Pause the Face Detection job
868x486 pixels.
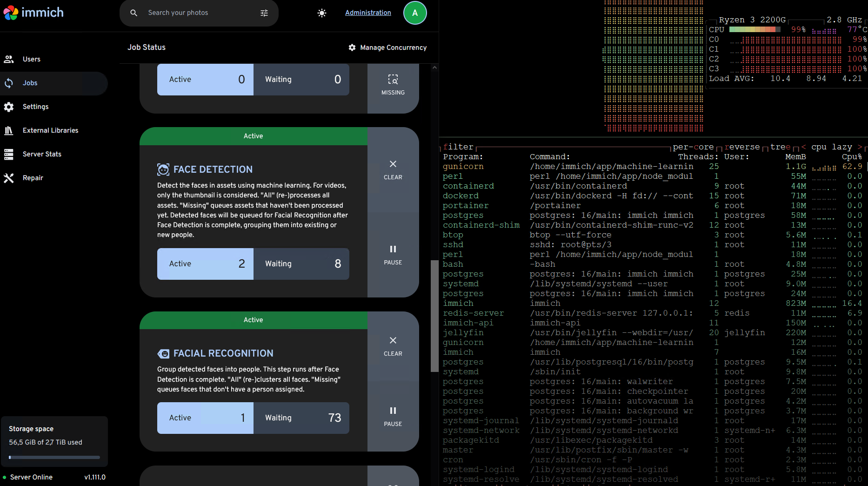[393, 255]
